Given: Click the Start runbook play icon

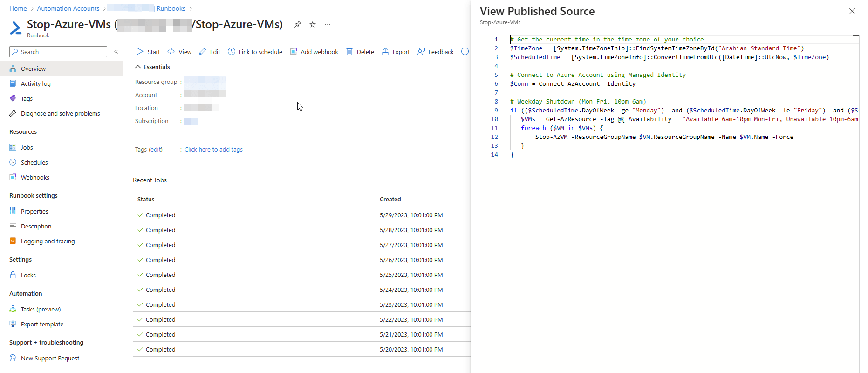Looking at the screenshot, I should 140,52.
